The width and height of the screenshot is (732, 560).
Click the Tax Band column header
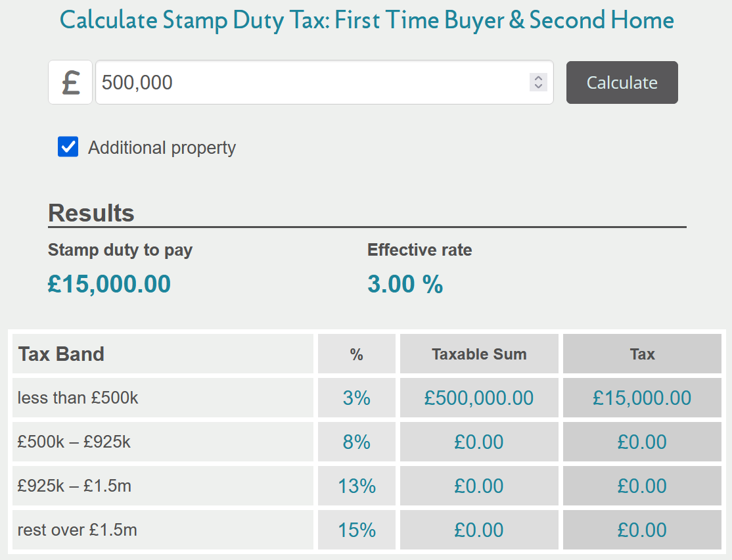[60, 354]
